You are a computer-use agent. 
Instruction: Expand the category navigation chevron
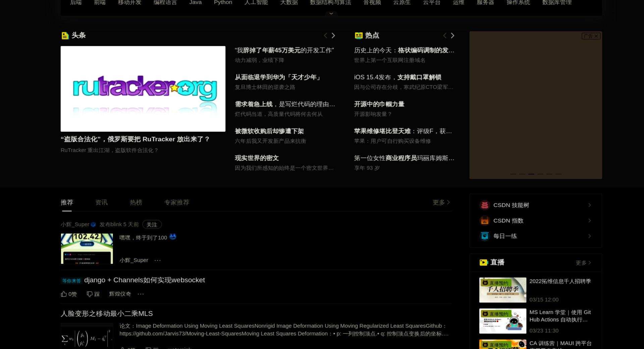331,13
